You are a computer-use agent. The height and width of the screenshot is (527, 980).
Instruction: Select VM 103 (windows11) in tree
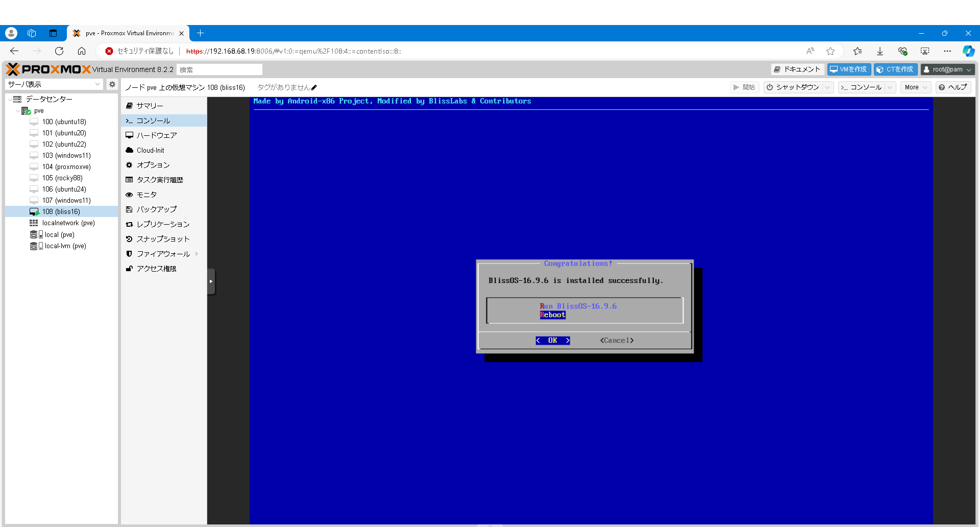click(62, 156)
